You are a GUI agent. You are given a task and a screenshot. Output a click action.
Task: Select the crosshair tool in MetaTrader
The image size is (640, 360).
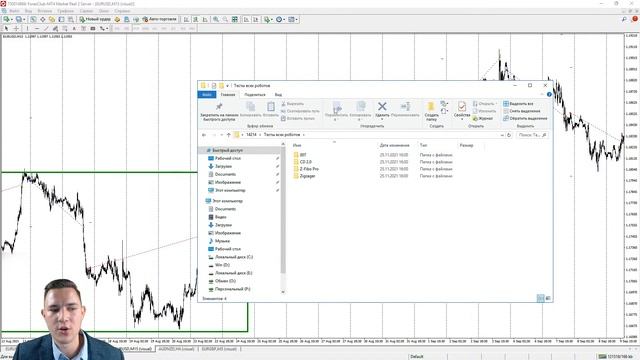pyautogui.click(x=16, y=28)
